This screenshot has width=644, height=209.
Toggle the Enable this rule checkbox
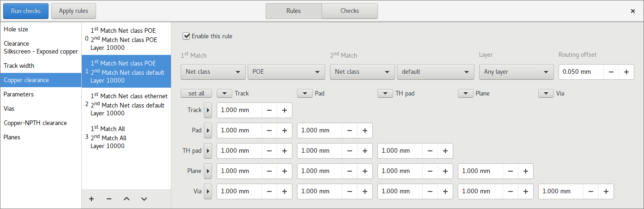coord(187,36)
